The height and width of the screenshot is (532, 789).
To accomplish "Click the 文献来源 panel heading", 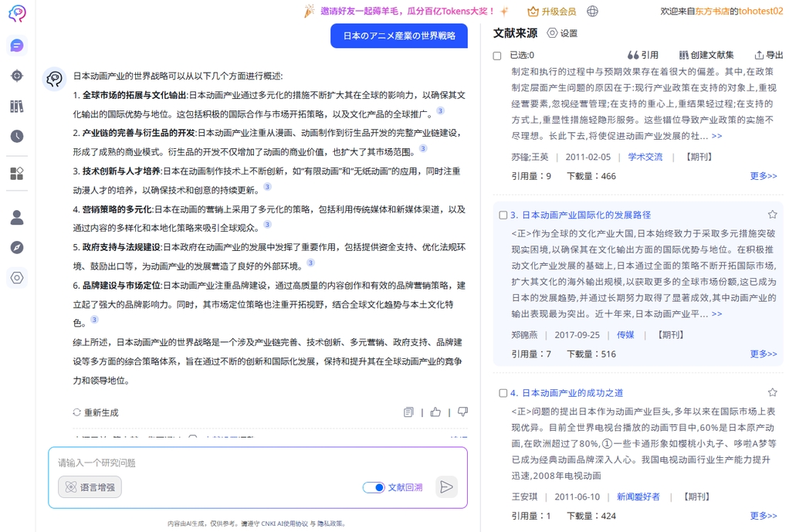I will pyautogui.click(x=515, y=33).
